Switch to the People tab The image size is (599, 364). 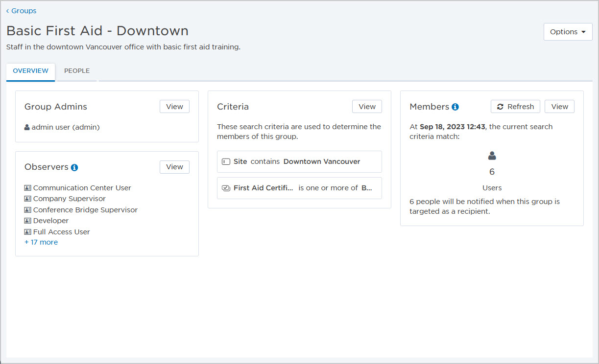77,71
